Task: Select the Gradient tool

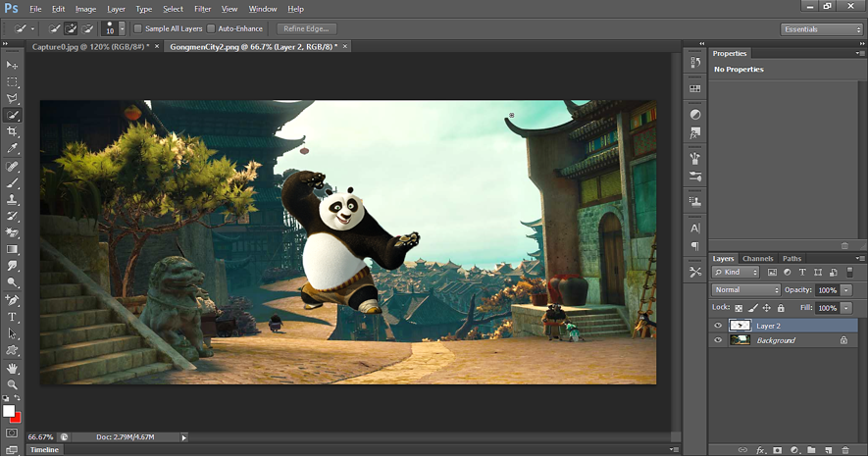Action: pyautogui.click(x=12, y=249)
